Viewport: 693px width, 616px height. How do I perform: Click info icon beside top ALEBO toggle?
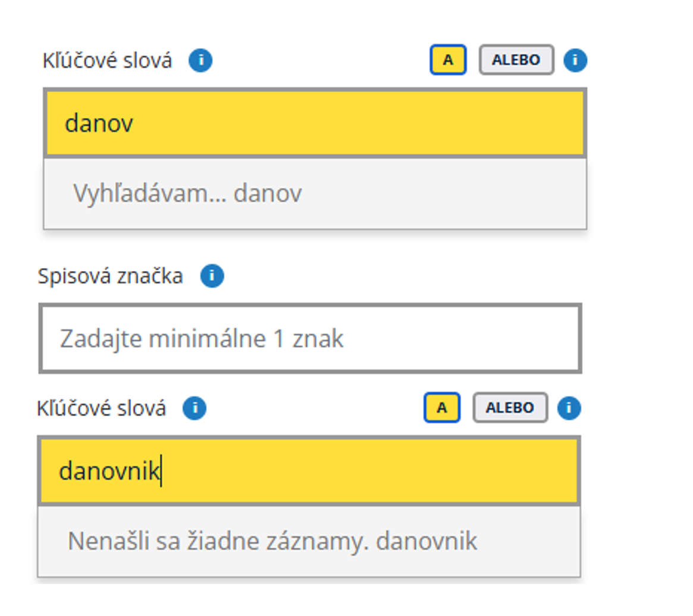[575, 60]
